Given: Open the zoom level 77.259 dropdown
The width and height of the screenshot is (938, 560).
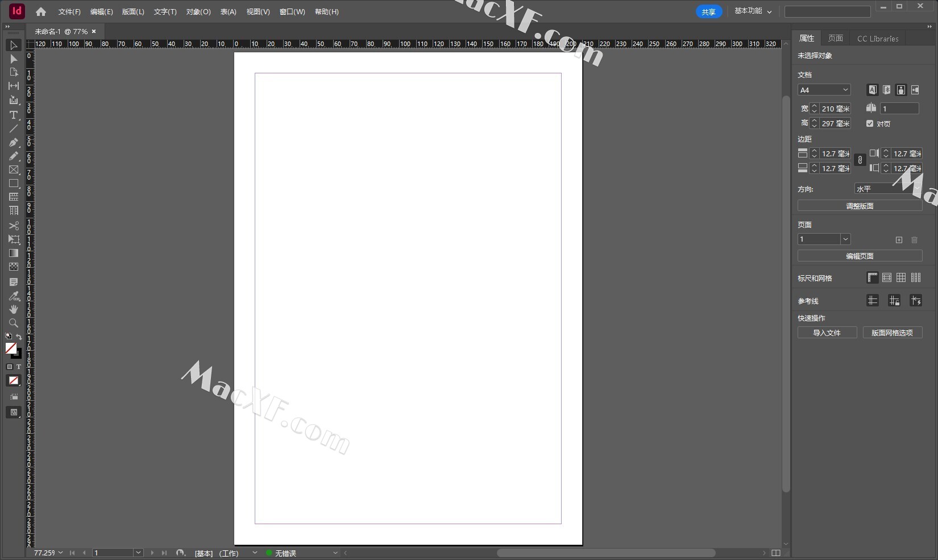Looking at the screenshot, I should (60, 553).
